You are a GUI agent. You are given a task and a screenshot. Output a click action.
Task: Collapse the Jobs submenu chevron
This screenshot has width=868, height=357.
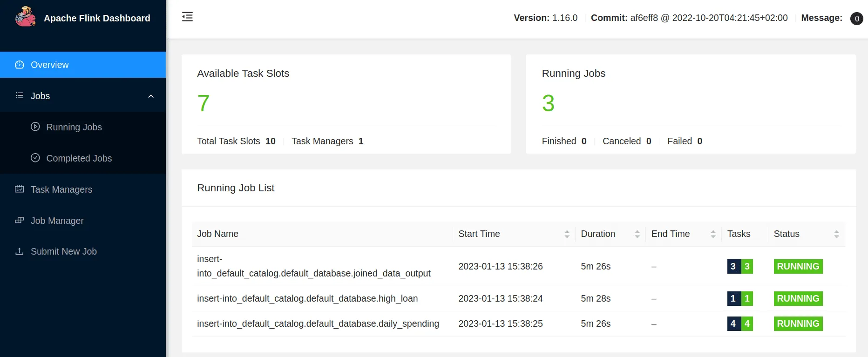pyautogui.click(x=151, y=96)
